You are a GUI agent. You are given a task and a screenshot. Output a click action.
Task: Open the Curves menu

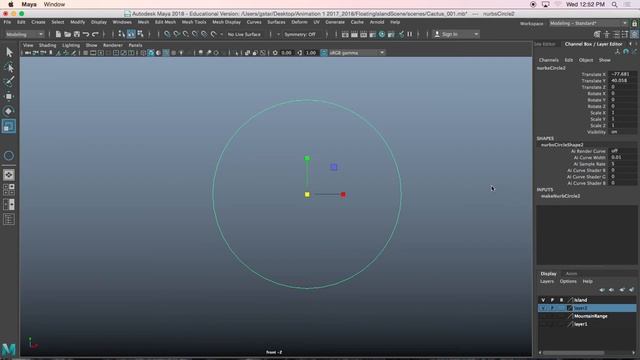click(254, 22)
